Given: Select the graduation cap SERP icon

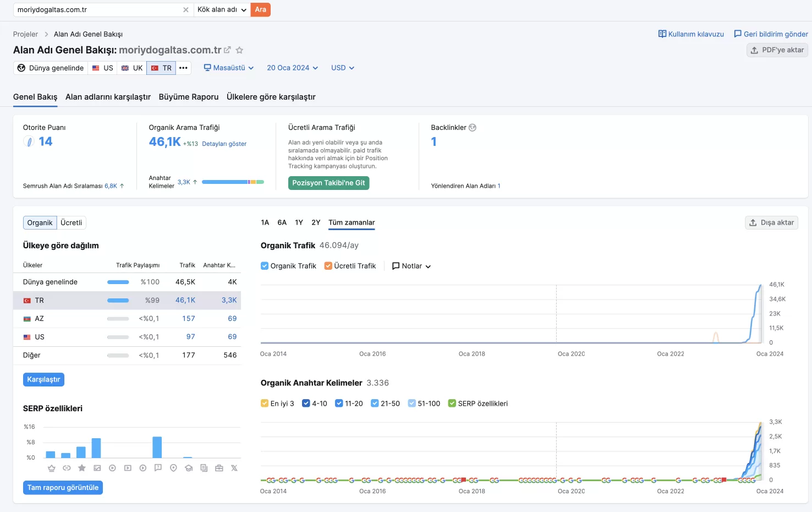Looking at the screenshot, I should click(189, 468).
